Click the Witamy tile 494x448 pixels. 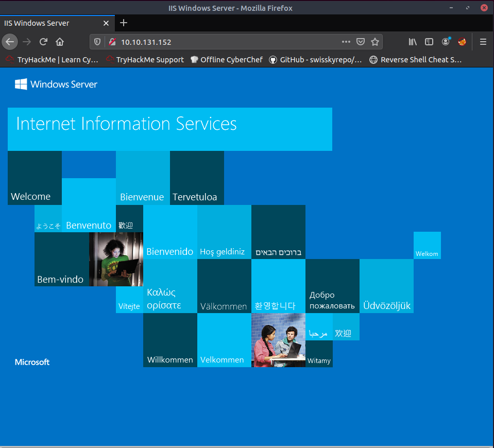[x=319, y=353]
